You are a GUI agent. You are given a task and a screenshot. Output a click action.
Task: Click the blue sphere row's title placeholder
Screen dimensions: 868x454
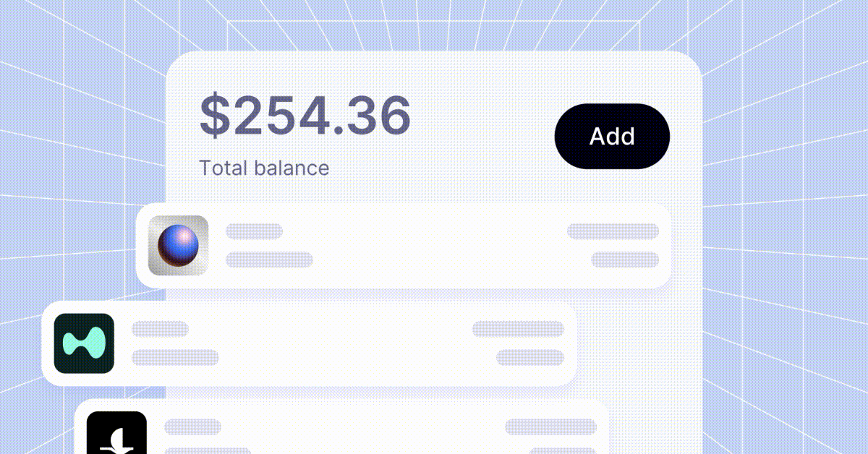(x=254, y=231)
